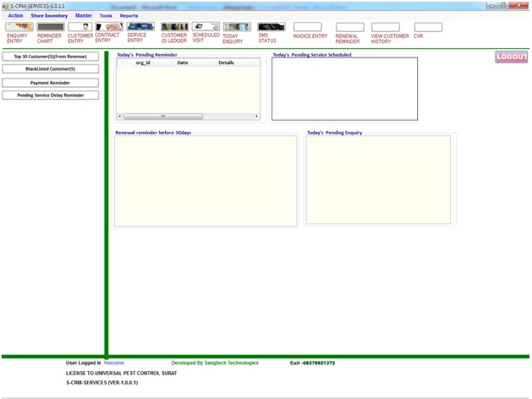Click the Renewal Reminder toolbar button
The image size is (532, 399).
350,27
